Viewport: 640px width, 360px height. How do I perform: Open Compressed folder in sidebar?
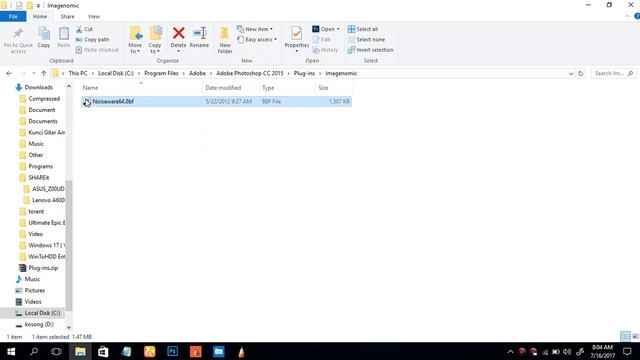pyautogui.click(x=44, y=99)
